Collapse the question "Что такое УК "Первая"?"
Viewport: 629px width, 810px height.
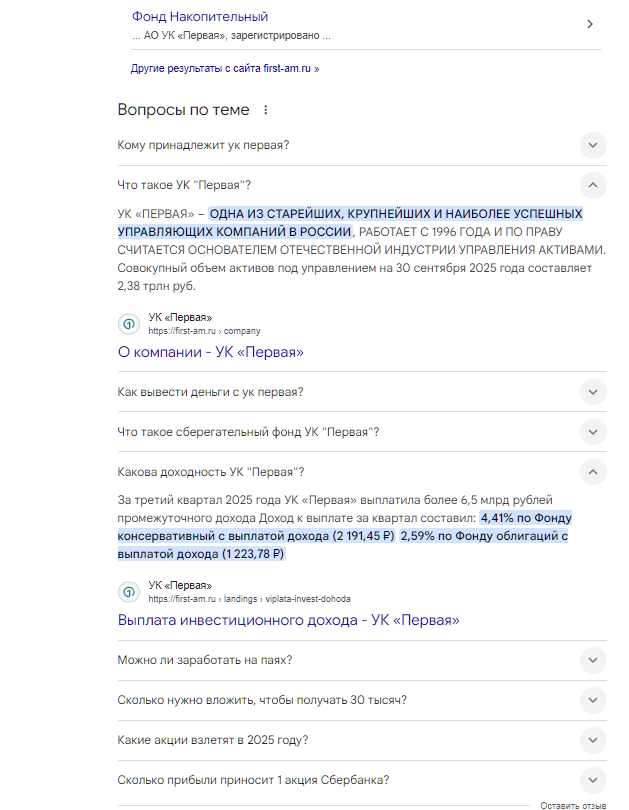click(593, 185)
